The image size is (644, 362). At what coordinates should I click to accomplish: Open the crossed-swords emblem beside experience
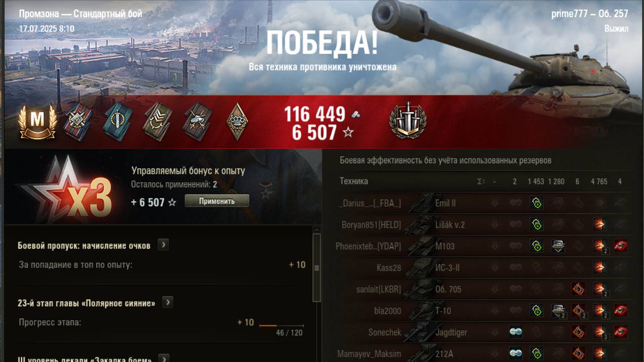408,120
